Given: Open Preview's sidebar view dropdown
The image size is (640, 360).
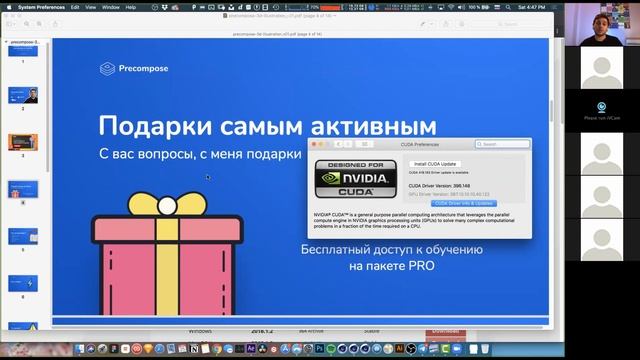Looking at the screenshot, I should point(11,24).
